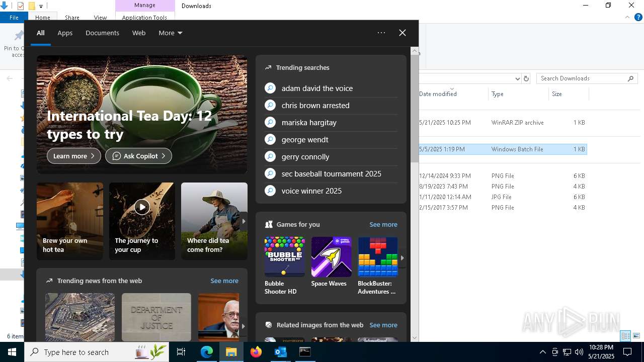The image size is (644, 362).
Task: Switch to the Web search tab
Action: tap(139, 33)
